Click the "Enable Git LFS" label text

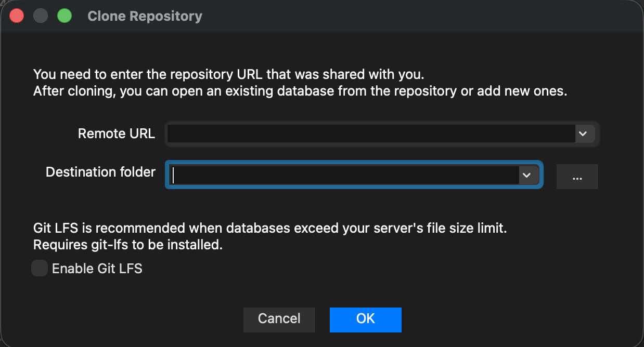97,269
